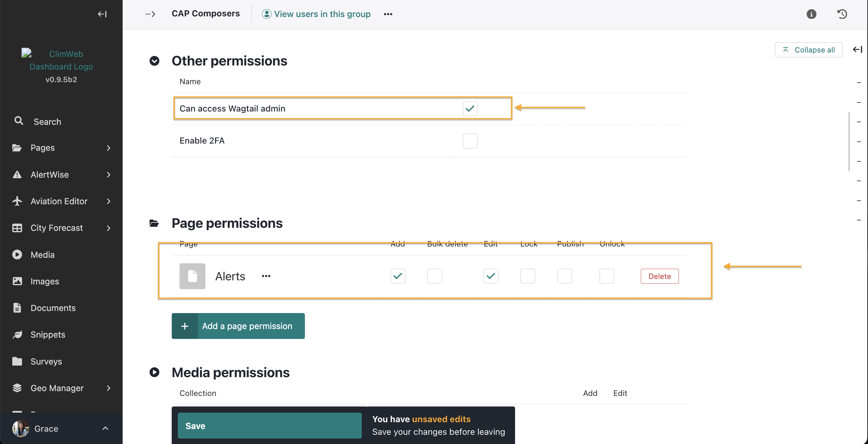Screen dimensions: 868x444
Task: Collapse the Other permissions section
Action: point(154,61)
